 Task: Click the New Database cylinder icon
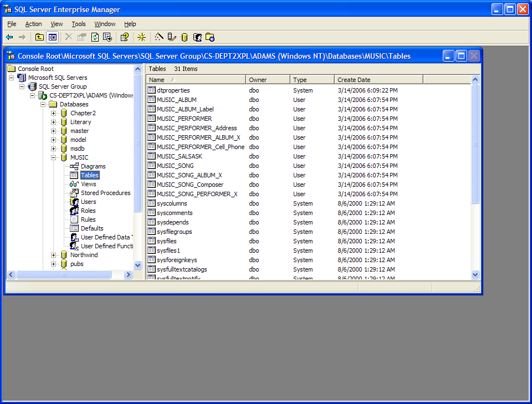pyautogui.click(x=184, y=37)
